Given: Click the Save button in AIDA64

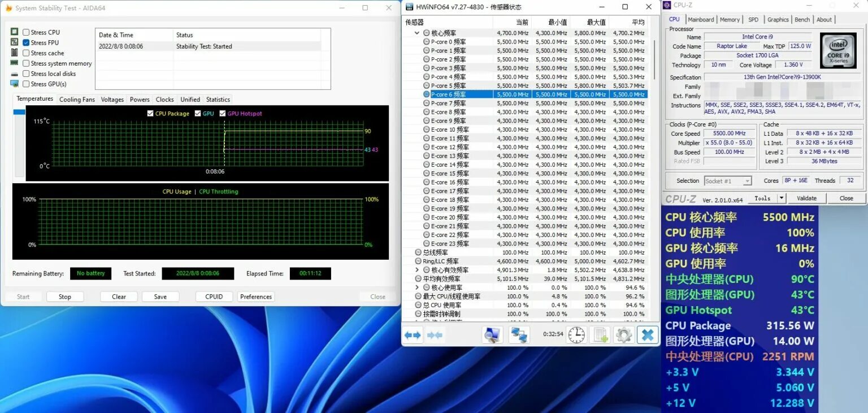Looking at the screenshot, I should point(160,296).
